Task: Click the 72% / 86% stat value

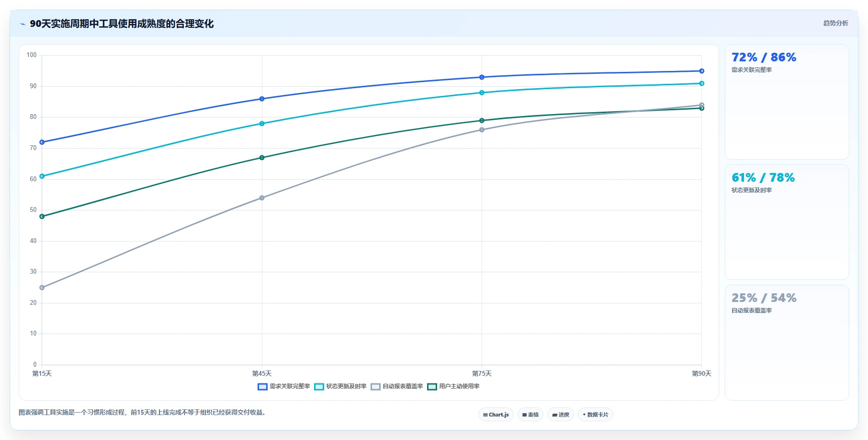Action: point(764,58)
